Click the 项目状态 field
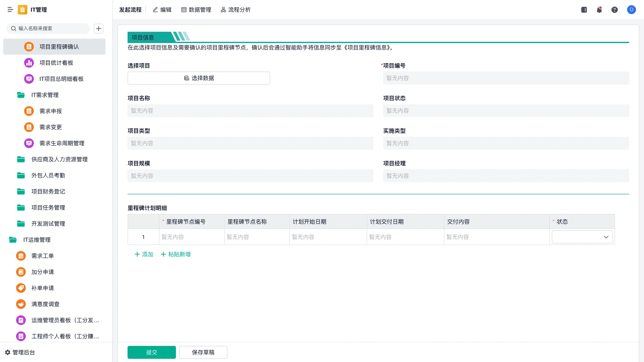 tap(506, 111)
